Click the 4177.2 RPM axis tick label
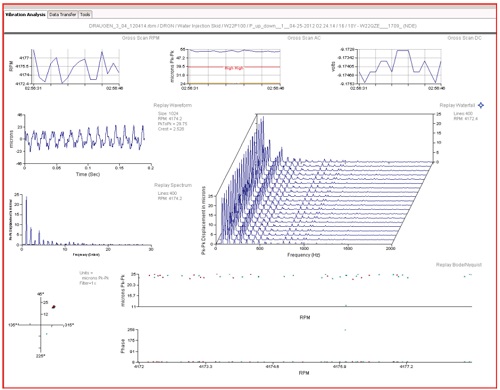500x390 pixels. [x=407, y=367]
